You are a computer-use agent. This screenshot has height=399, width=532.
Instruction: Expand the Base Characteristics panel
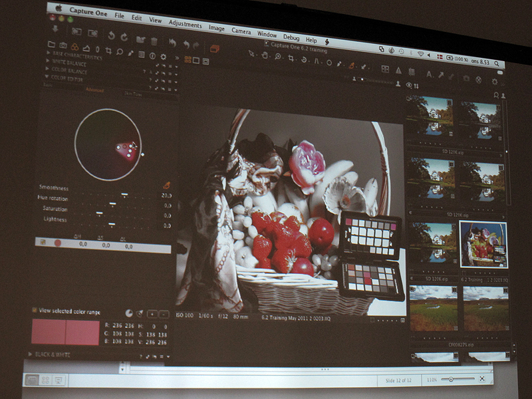click(x=49, y=53)
